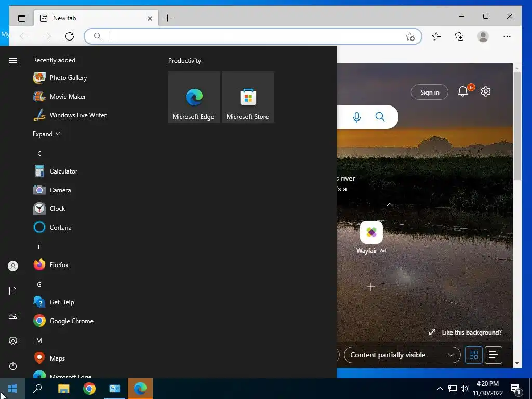
Task: Open File Explorer from taskbar
Action: coord(63,389)
